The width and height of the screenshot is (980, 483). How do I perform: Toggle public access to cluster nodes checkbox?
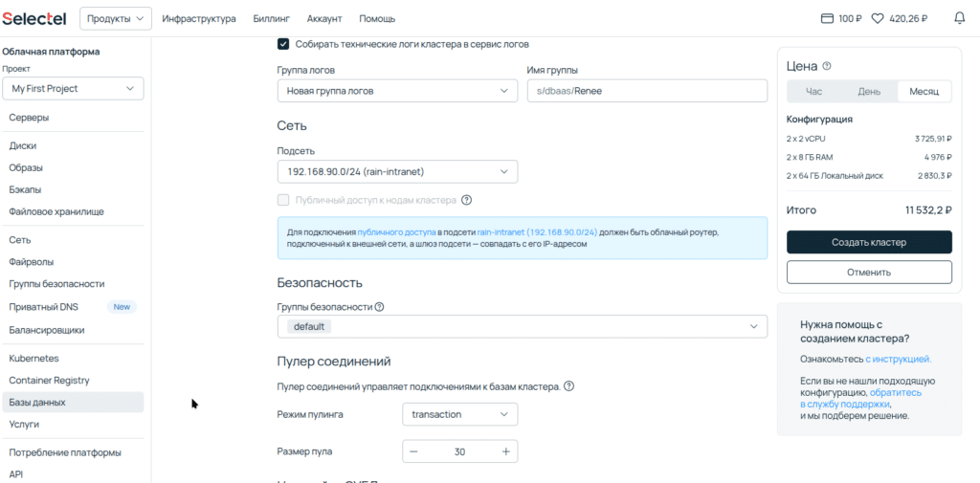(x=283, y=200)
